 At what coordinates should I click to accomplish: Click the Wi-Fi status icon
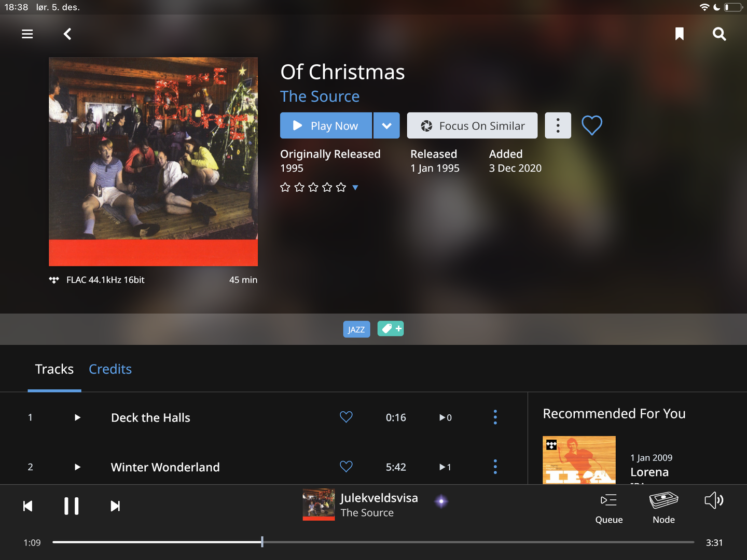point(704,7)
